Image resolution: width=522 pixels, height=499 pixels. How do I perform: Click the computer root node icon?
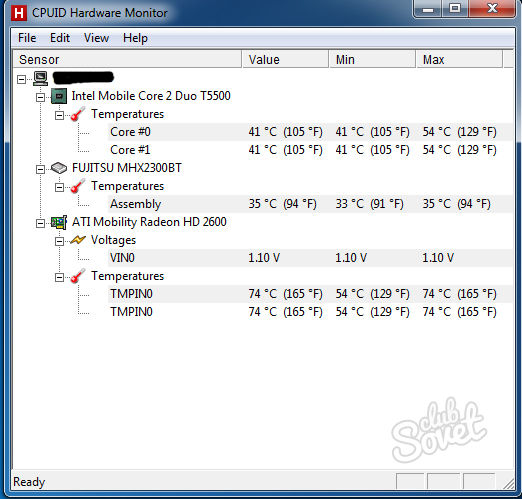click(x=40, y=78)
